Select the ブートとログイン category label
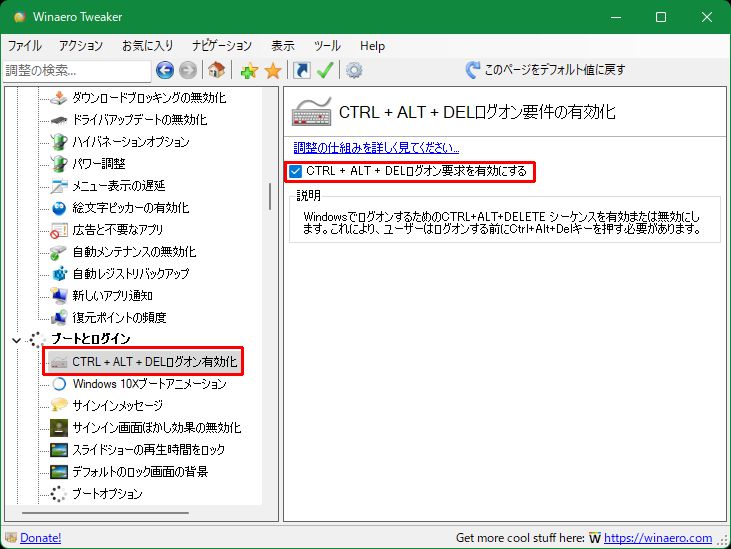Viewport: 731px width, 549px height. (91, 339)
